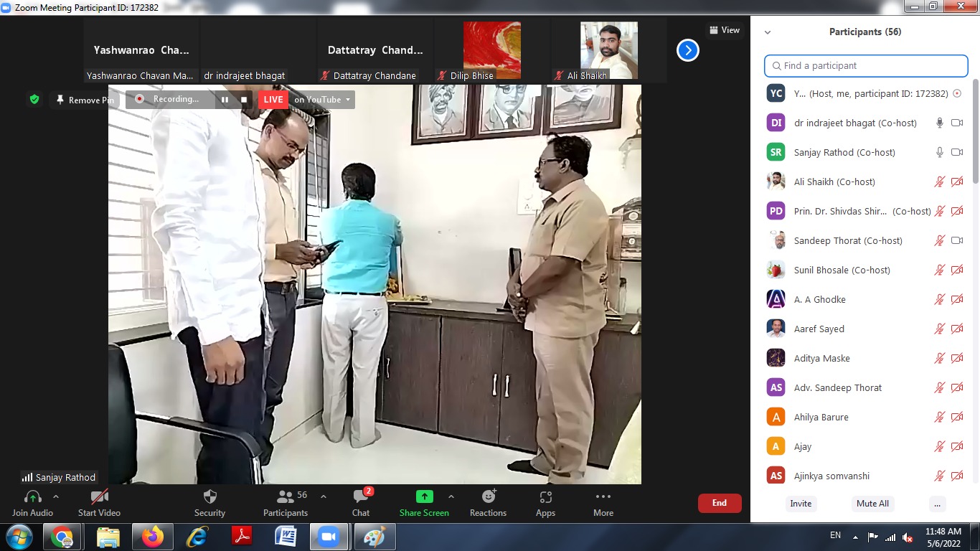This screenshot has width=980, height=551.
Task: Select the Ajinkya somvanshi participant row
Action: [x=861, y=476]
